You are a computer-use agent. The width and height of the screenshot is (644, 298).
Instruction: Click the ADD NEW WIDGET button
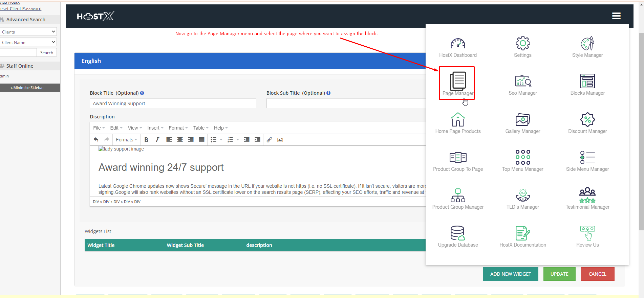510,274
